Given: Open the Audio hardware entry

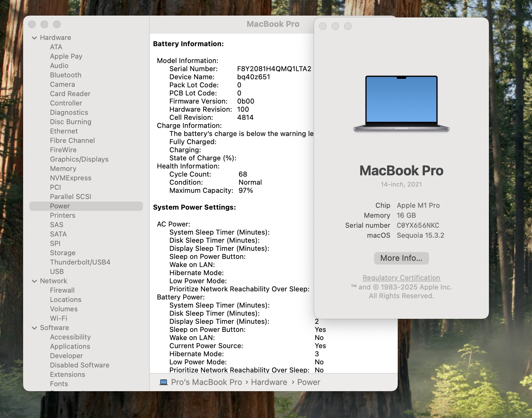Looking at the screenshot, I should click(59, 66).
